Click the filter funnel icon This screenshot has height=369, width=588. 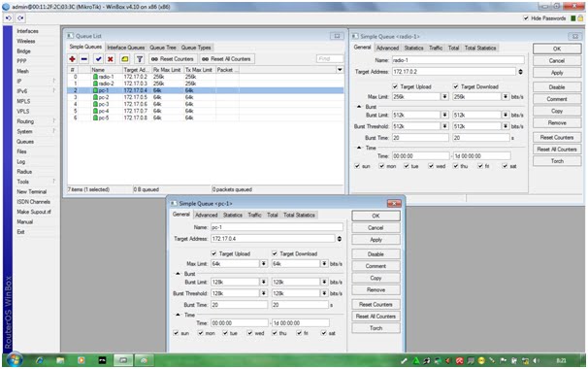coord(140,59)
